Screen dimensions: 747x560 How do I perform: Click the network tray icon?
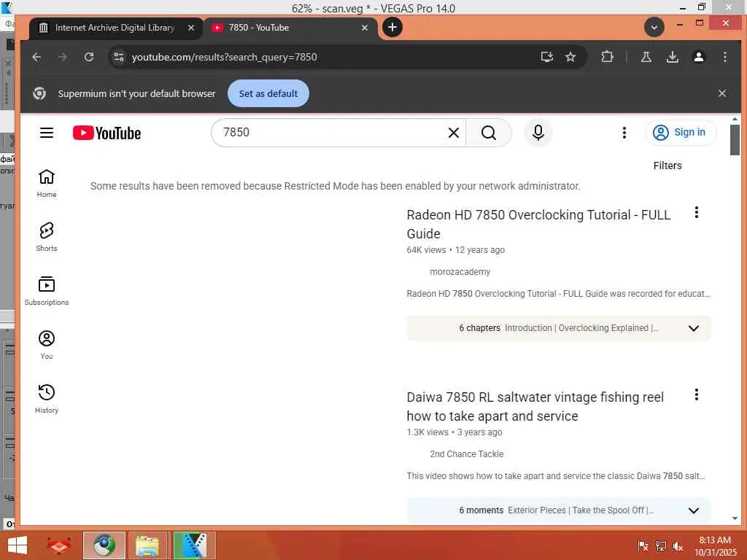(660, 546)
